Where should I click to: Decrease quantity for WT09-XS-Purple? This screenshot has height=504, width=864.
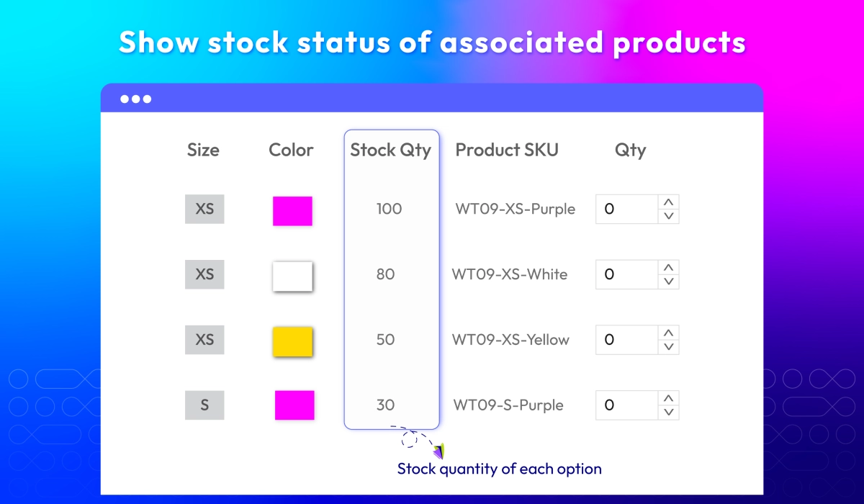click(669, 216)
